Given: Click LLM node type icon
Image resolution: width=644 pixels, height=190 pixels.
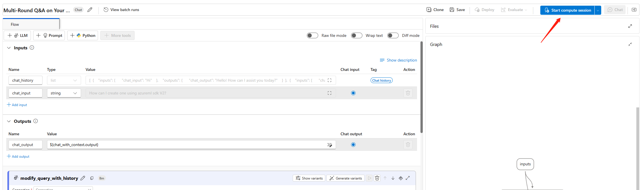Looking at the screenshot, I should (16, 178).
